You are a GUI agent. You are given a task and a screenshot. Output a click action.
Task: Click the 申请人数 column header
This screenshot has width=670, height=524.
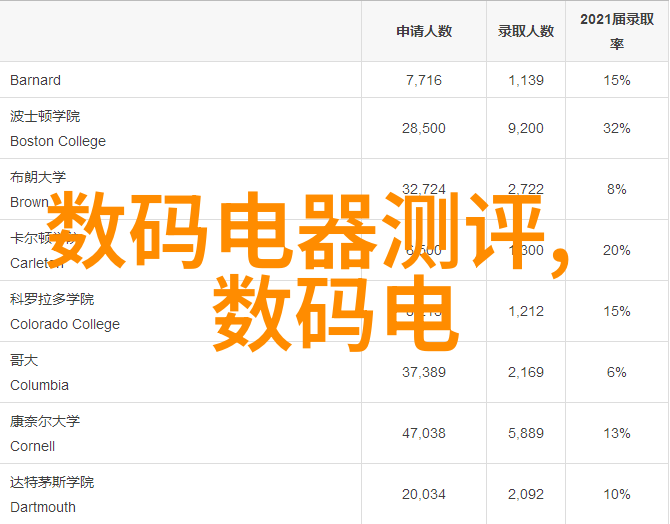424,31
